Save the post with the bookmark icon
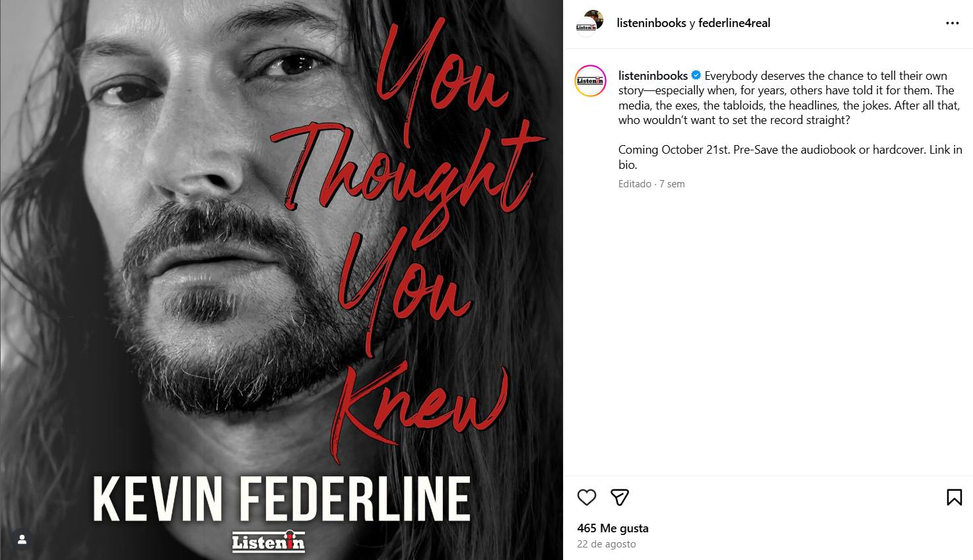The image size is (973, 560). pos(954,497)
